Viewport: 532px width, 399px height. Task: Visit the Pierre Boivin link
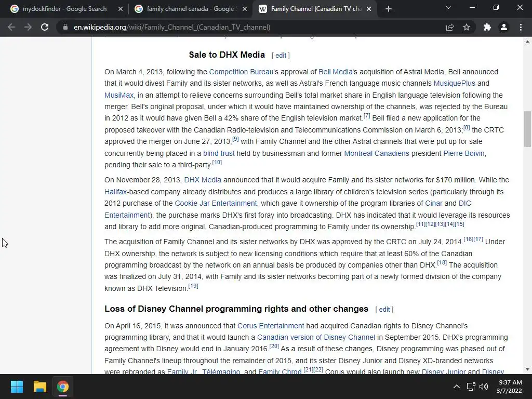[x=464, y=153]
